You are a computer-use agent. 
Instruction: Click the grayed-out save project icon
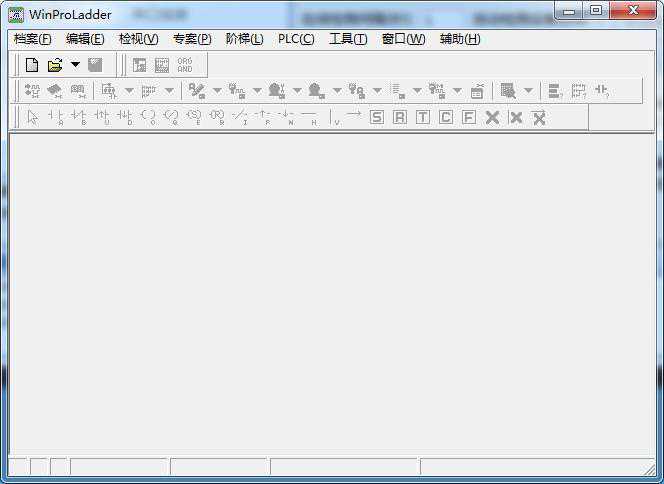[x=95, y=65]
